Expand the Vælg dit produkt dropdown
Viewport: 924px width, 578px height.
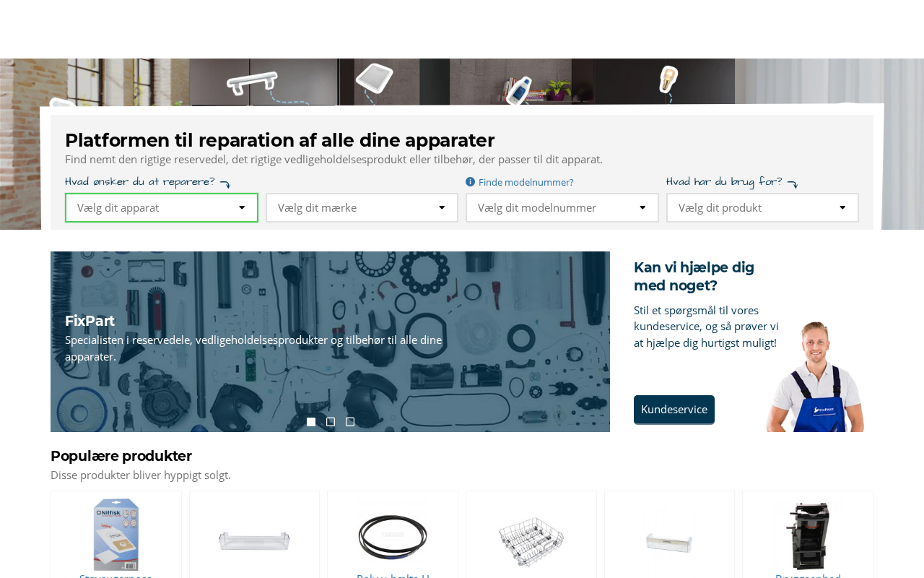coord(762,208)
